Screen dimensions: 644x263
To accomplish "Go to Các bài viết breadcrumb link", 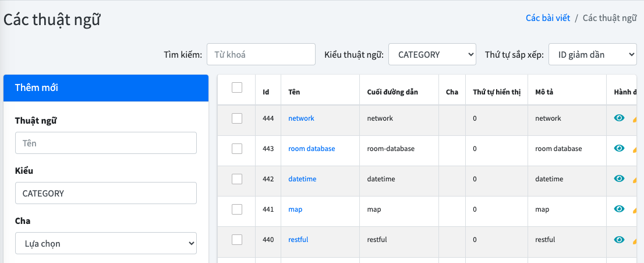I will [547, 18].
